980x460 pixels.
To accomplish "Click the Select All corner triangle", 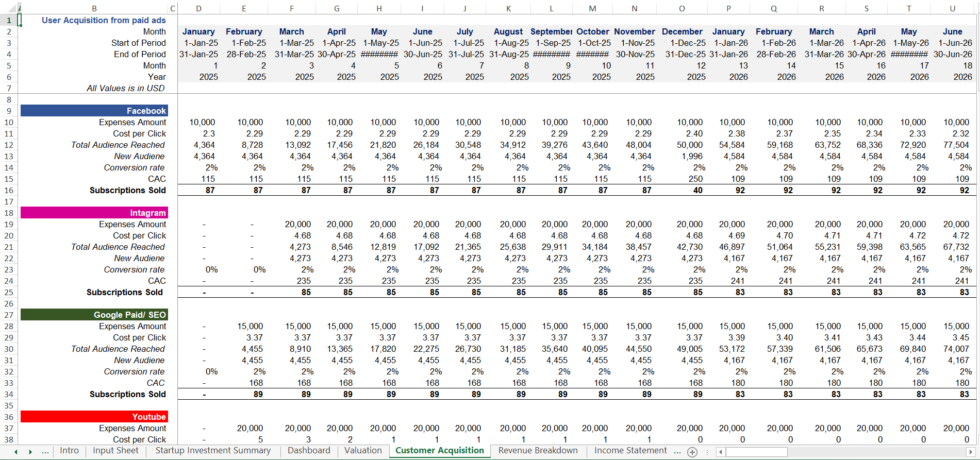I will pos(9,8).
